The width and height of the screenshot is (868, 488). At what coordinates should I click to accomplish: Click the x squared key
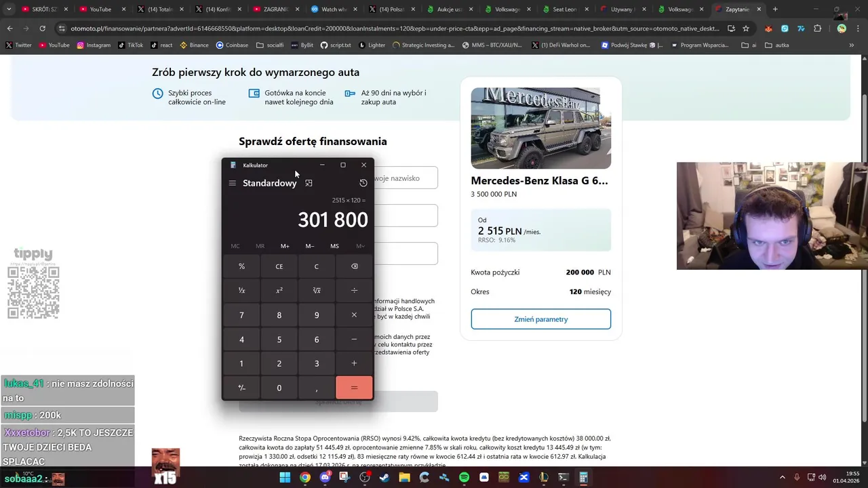[279, 290]
